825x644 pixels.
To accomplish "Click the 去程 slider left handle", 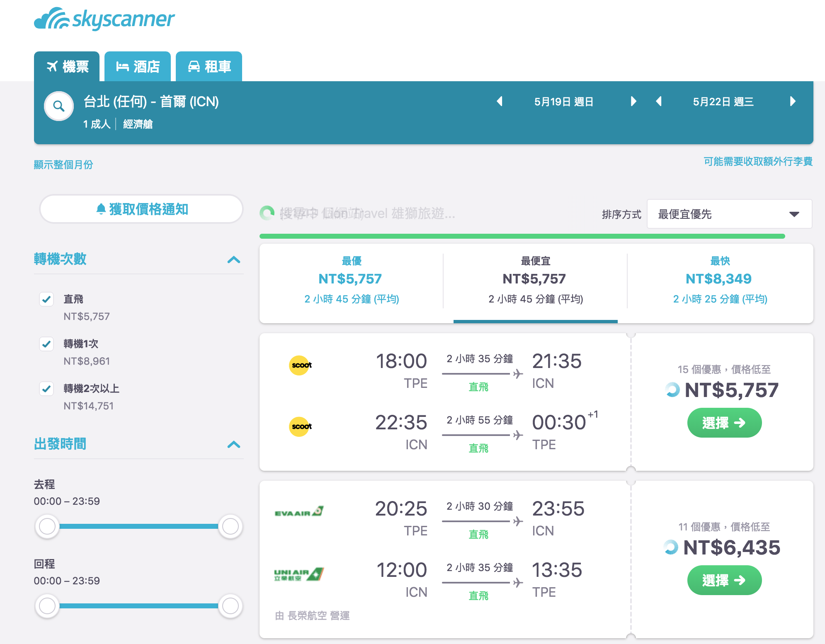I will click(x=47, y=526).
